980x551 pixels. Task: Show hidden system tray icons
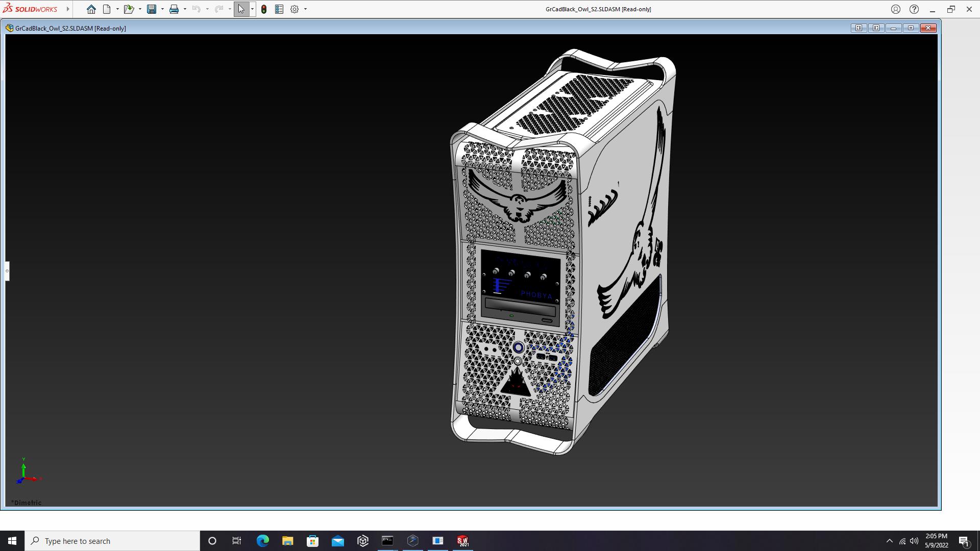pos(890,541)
